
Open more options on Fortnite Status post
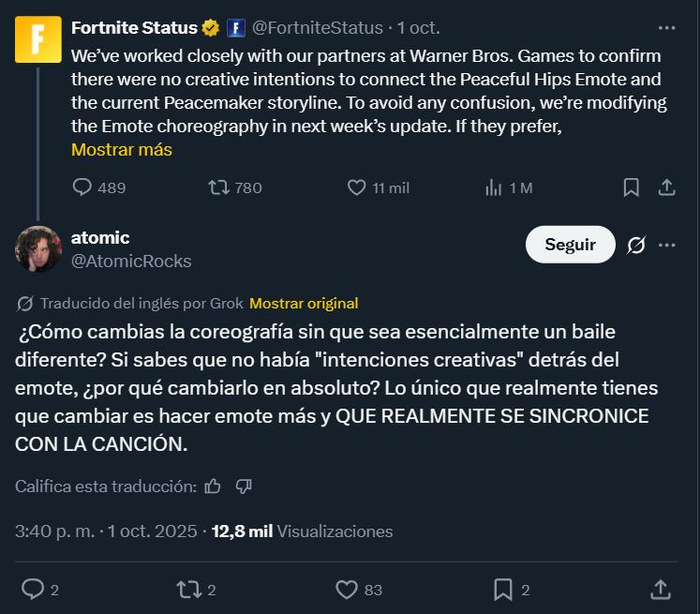tap(667, 28)
